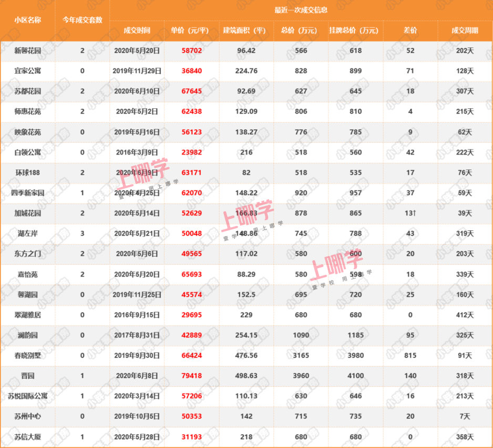Select the date 2020年6月10日
The height and width of the screenshot is (448, 493).
tap(137, 91)
